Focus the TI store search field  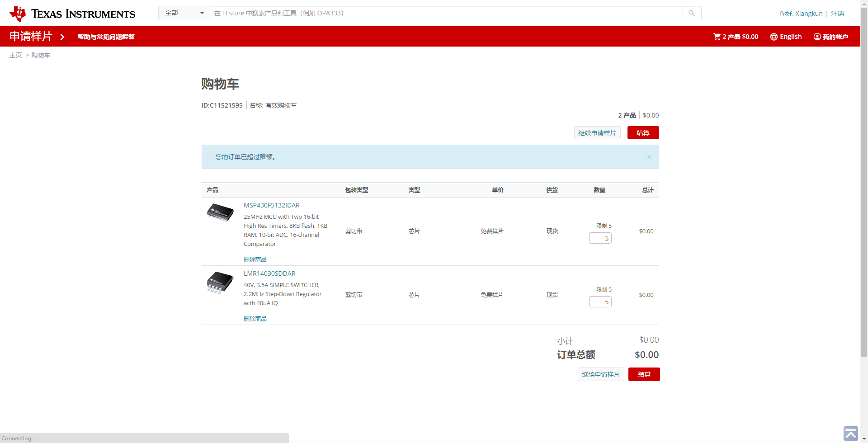pos(445,13)
